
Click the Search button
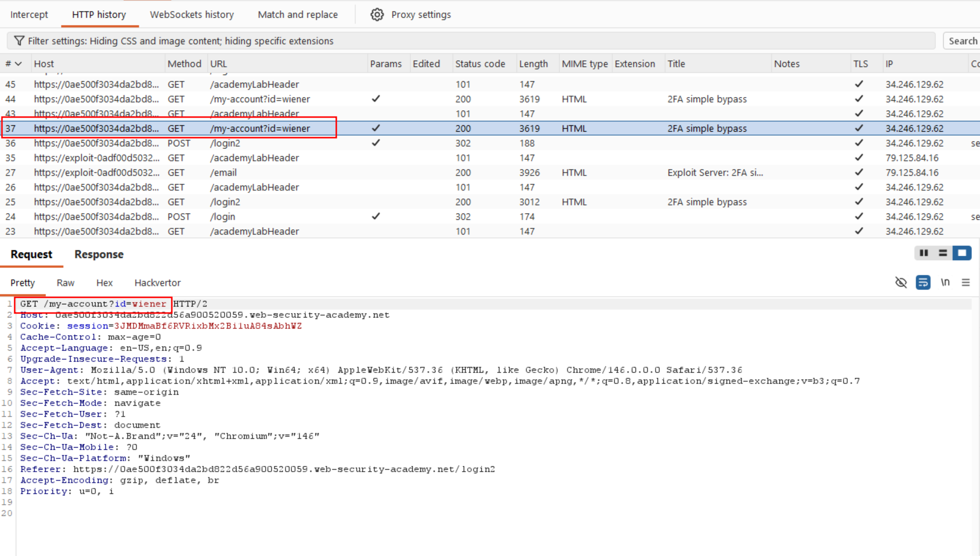962,41
